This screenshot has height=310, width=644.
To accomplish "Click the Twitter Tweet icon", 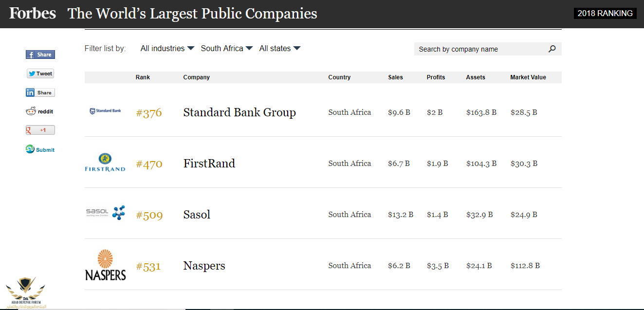I will (40, 73).
